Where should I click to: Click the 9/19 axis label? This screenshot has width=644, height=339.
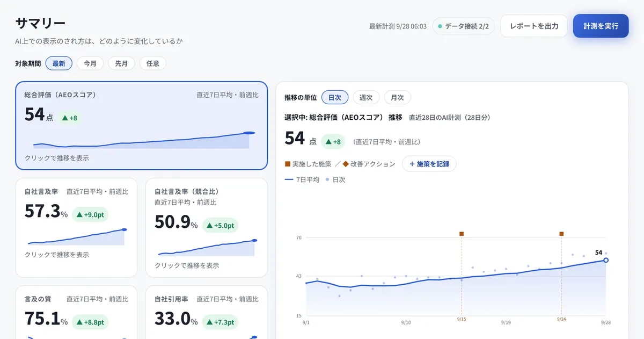click(x=506, y=322)
